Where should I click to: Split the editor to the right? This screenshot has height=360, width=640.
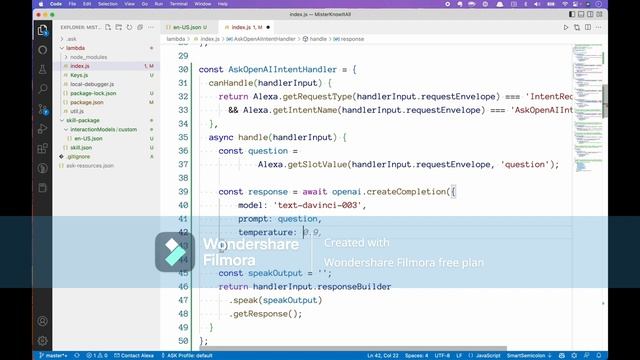click(588, 27)
